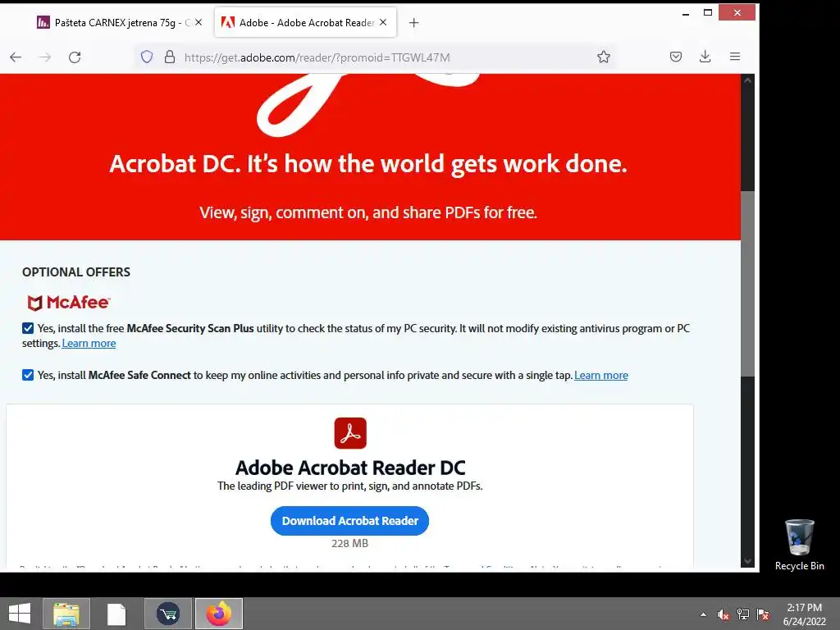Image resolution: width=840 pixels, height=630 pixels.
Task: Reload the current page
Action: (x=75, y=57)
